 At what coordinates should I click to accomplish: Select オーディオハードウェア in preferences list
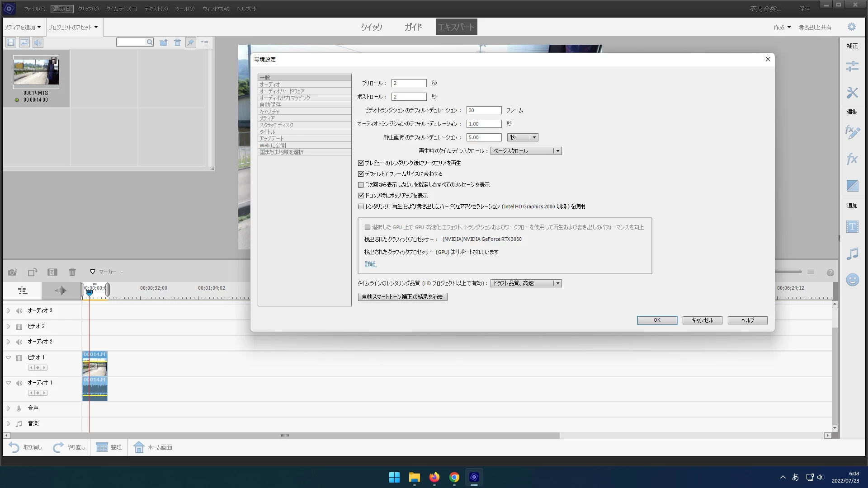point(282,91)
